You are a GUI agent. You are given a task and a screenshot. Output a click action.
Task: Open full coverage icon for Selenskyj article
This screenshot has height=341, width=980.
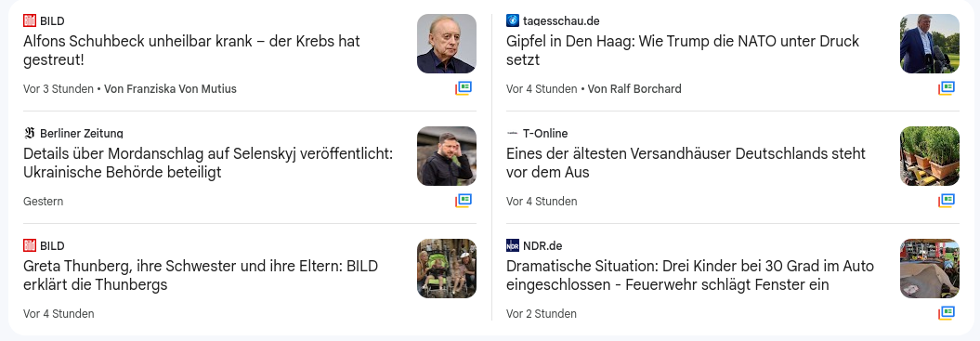click(464, 201)
